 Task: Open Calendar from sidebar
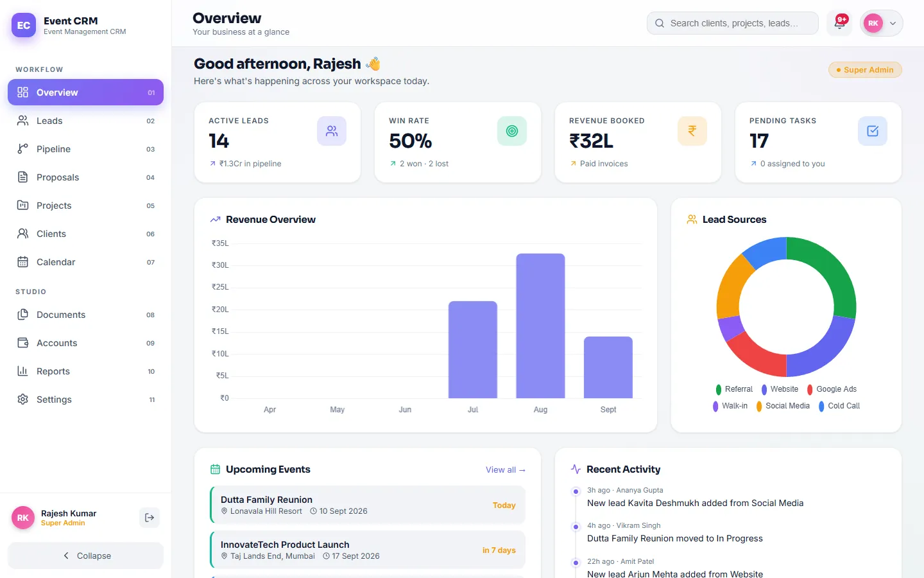(x=85, y=262)
